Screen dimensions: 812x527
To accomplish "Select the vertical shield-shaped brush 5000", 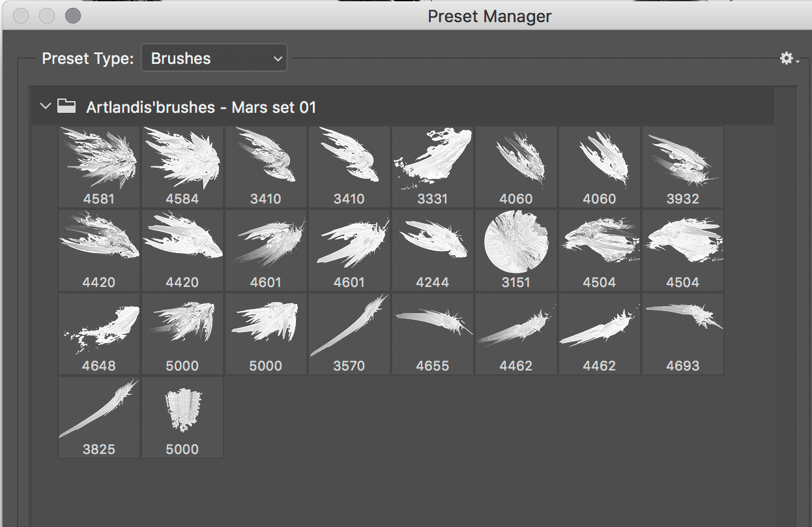I will [182, 417].
